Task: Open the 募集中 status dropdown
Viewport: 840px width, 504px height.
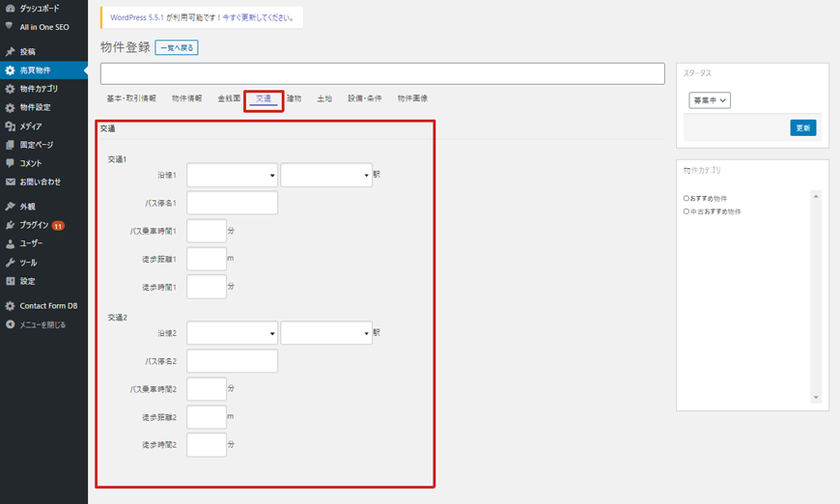Action: pos(710,100)
